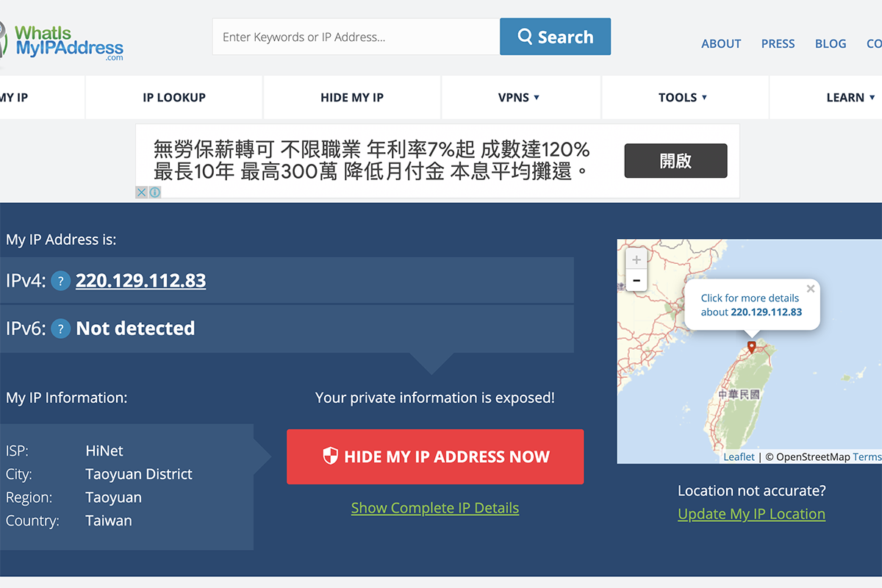
Task: Click the Update My IP Location link
Action: (751, 514)
